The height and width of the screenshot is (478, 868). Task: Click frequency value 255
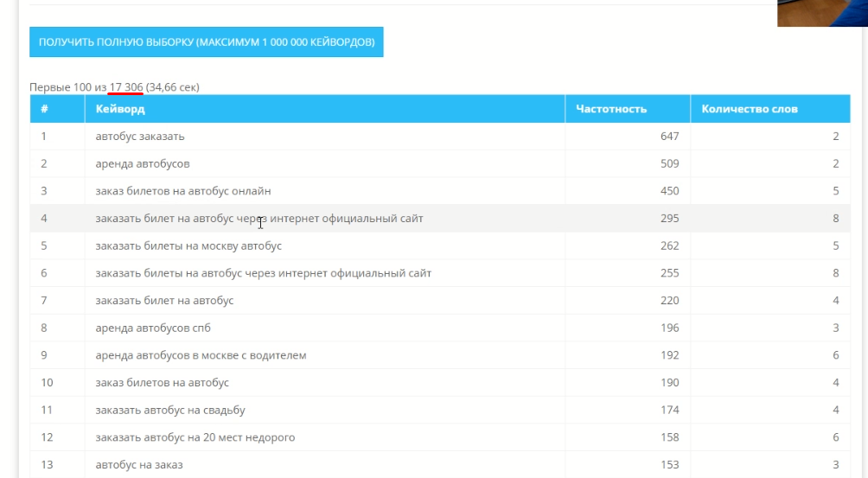click(669, 273)
